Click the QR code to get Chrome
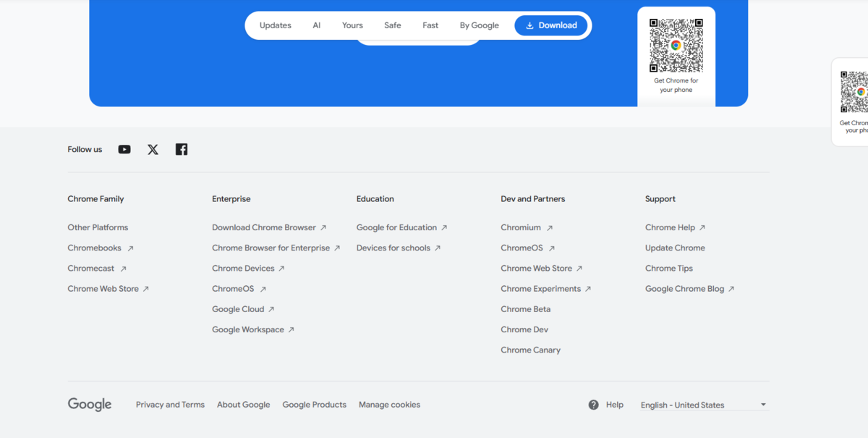The width and height of the screenshot is (868, 438). click(676, 43)
